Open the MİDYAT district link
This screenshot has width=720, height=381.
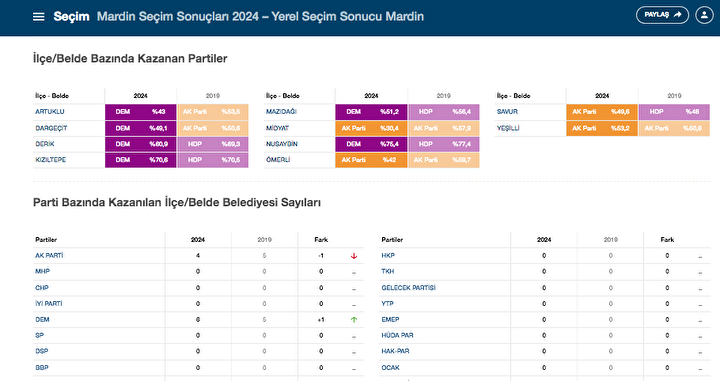(277, 128)
